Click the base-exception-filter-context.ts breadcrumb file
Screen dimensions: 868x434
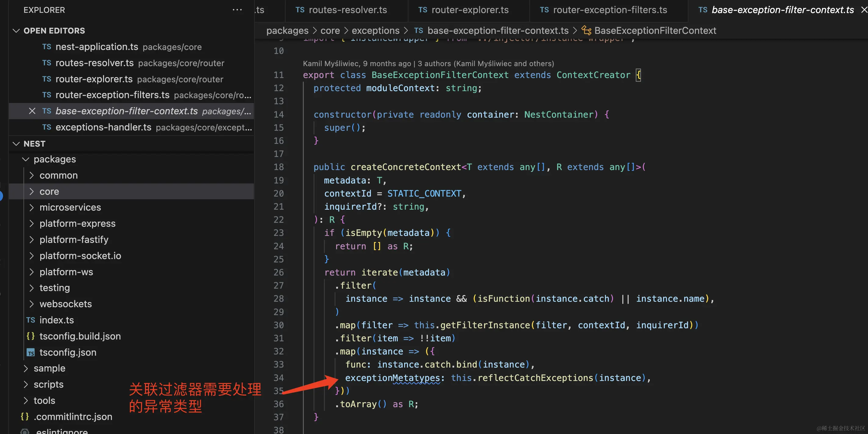pyautogui.click(x=498, y=31)
